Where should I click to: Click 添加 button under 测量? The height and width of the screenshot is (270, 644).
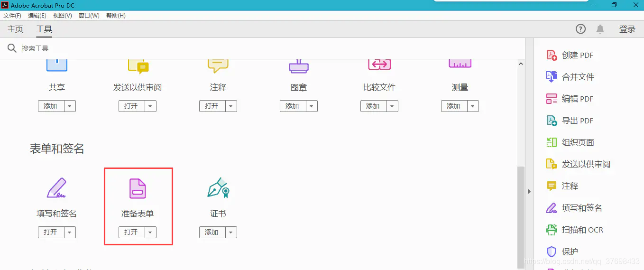(x=454, y=106)
